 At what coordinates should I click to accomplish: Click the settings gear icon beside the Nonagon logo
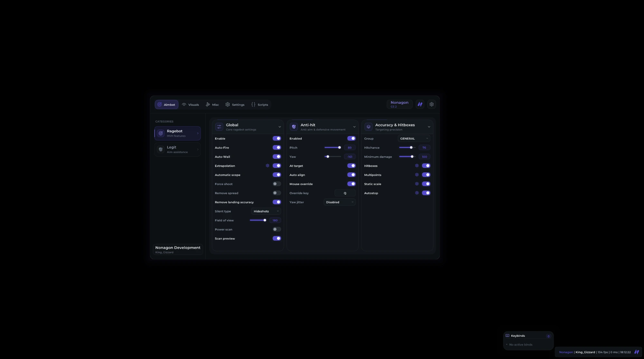click(x=431, y=104)
